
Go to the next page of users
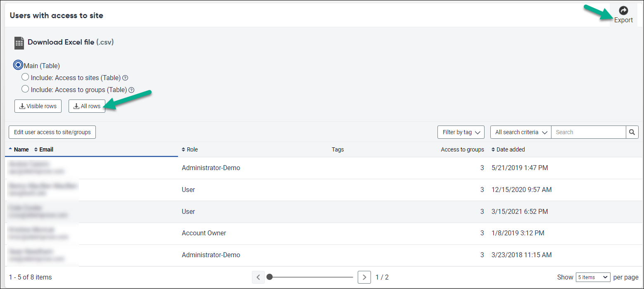point(364,277)
